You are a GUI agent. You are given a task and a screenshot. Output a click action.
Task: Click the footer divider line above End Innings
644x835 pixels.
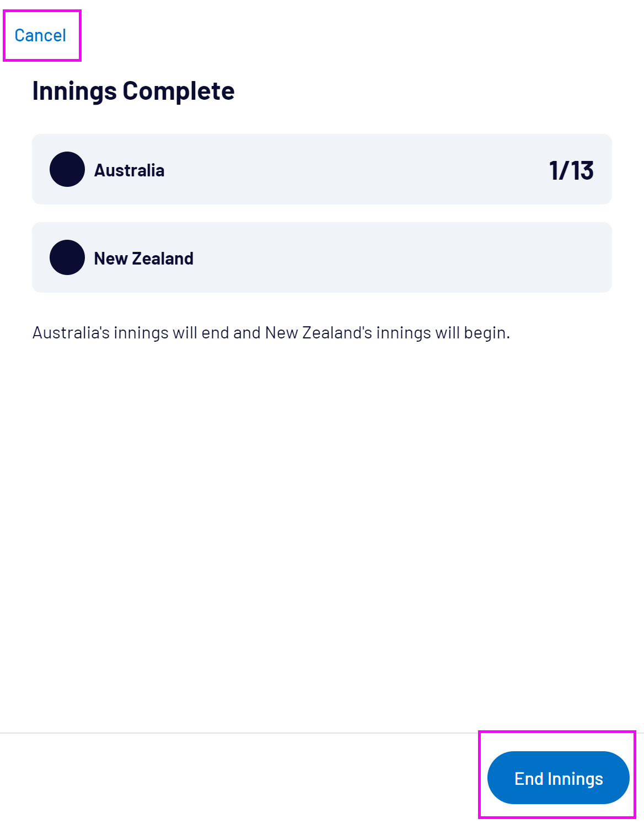click(237, 733)
